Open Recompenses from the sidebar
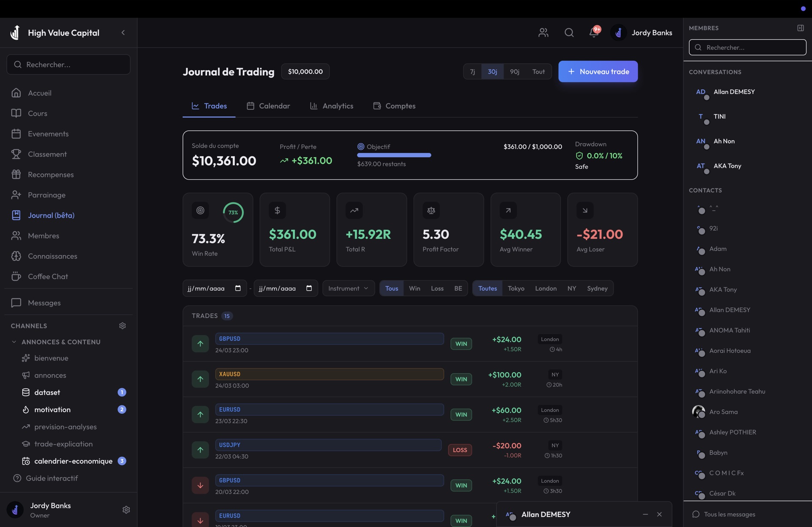 coord(51,175)
